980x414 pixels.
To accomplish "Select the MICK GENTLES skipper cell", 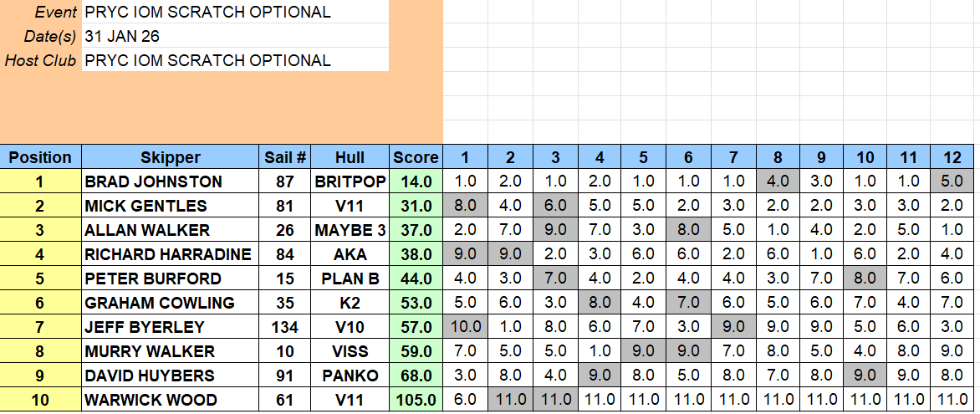I will 171,206.
